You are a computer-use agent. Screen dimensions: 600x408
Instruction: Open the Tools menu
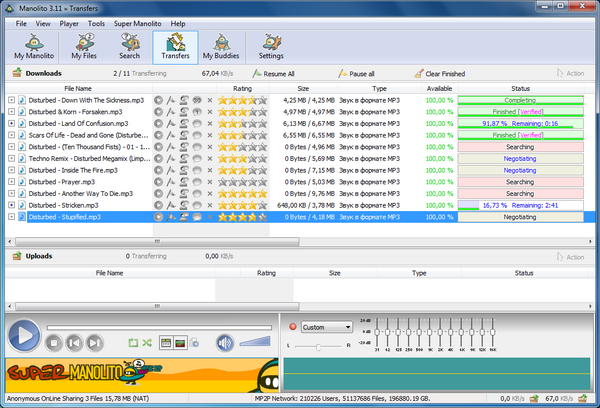pos(96,24)
